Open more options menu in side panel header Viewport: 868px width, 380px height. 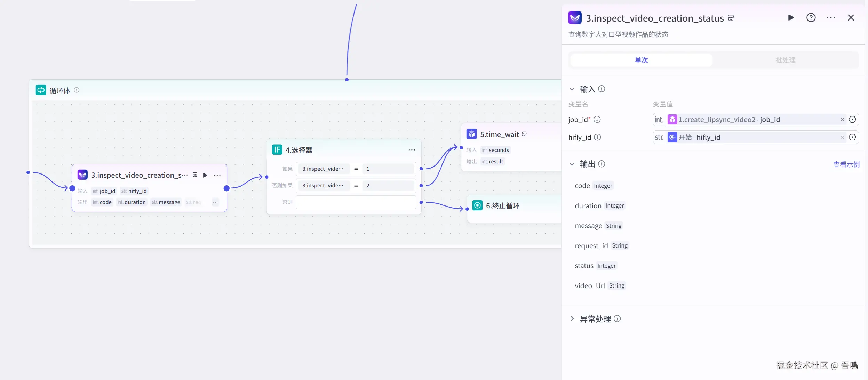pyautogui.click(x=831, y=18)
